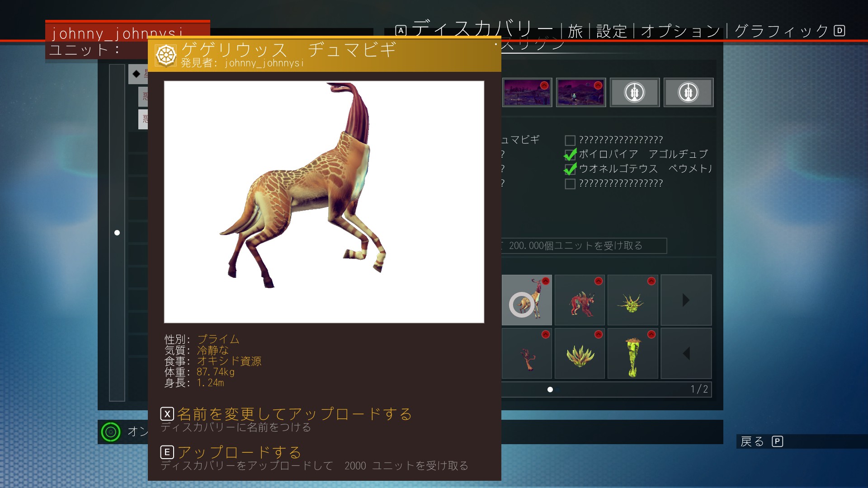Go to next discovery page arrow
Image resolution: width=868 pixels, height=488 pixels.
686,300
